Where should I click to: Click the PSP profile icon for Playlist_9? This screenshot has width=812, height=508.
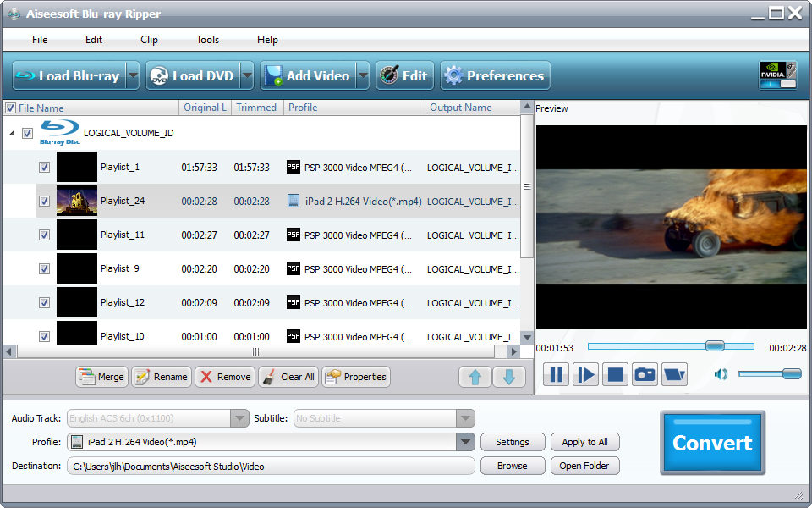294,268
